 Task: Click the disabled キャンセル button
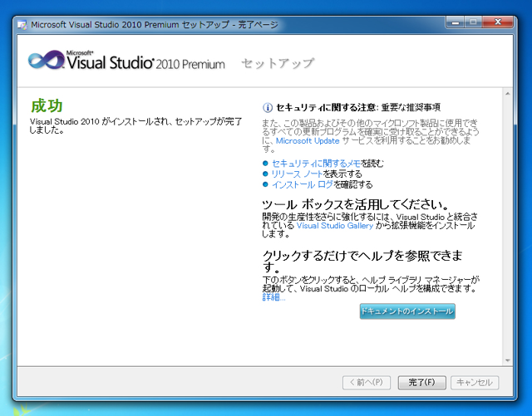pyautogui.click(x=475, y=383)
